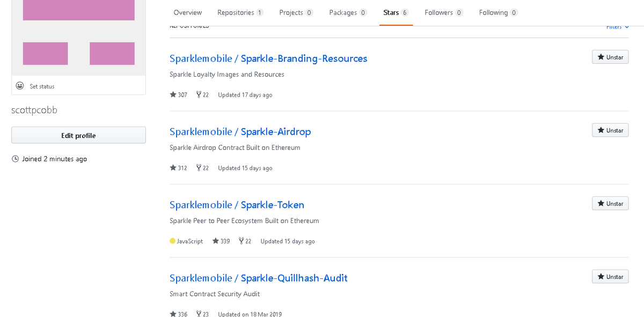Click 'Updated on 18 Mar 2019' text

click(x=250, y=314)
